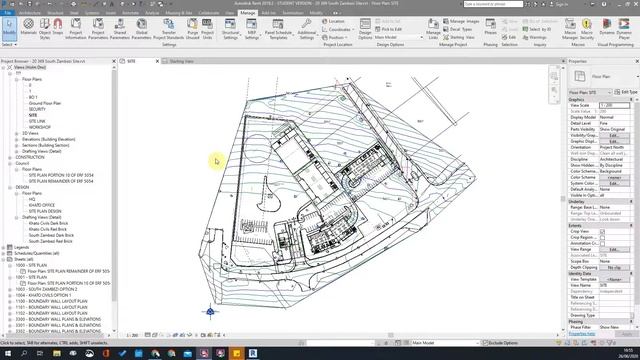Open the File menu tab
The height and width of the screenshot is (360, 640).
[8, 13]
